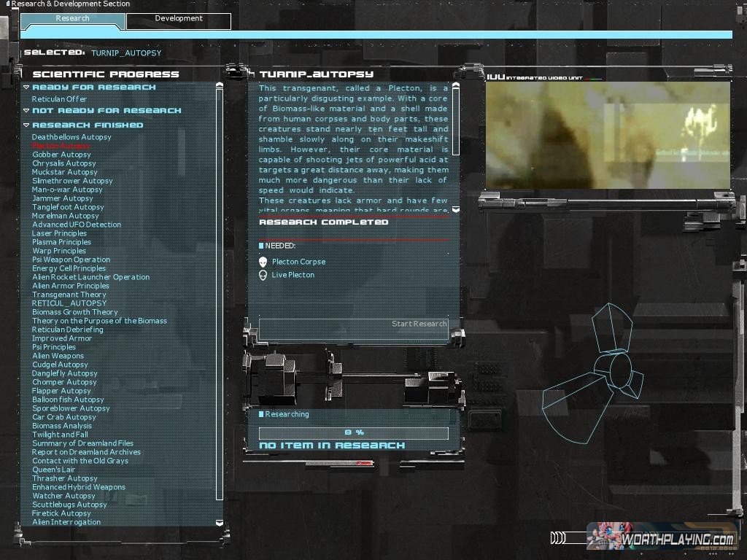Image resolution: width=747 pixels, height=560 pixels.
Task: Click the integrated video unit preview
Action: tap(608, 135)
